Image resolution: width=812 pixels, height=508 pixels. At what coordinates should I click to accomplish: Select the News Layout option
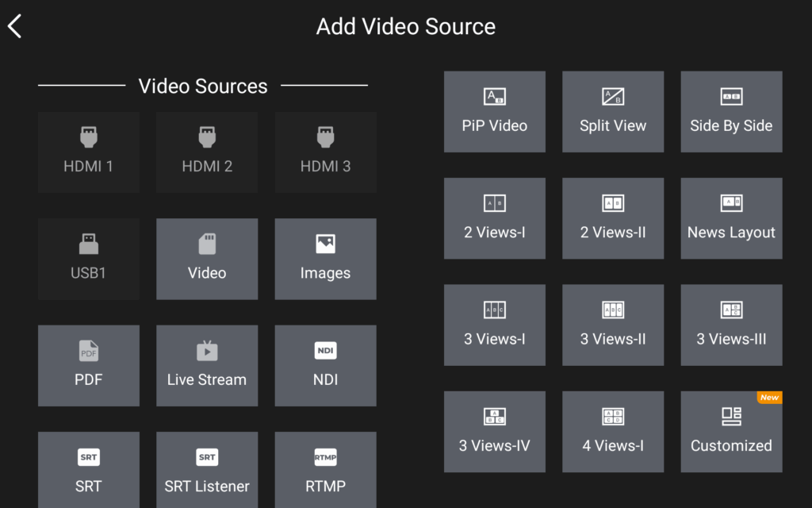click(x=731, y=218)
